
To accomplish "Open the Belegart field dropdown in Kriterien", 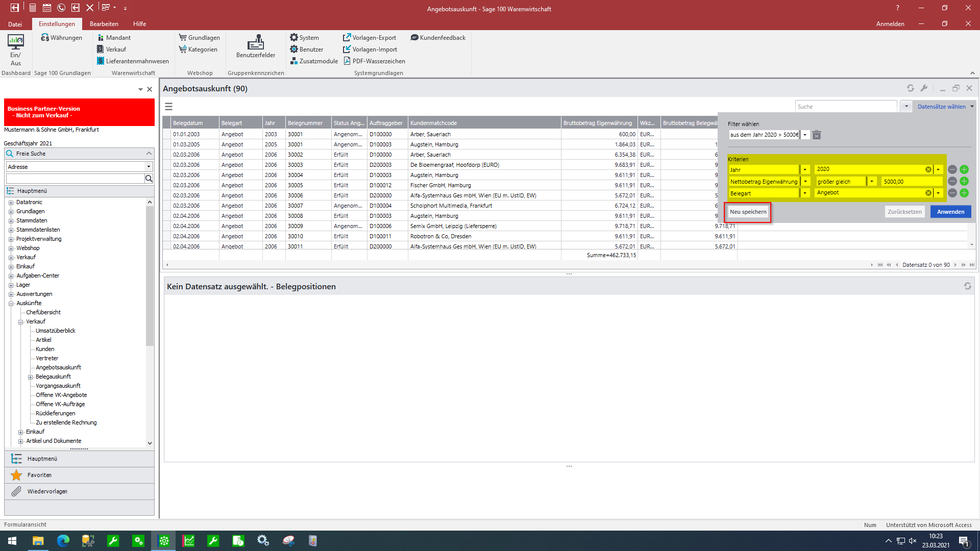I will tap(805, 193).
